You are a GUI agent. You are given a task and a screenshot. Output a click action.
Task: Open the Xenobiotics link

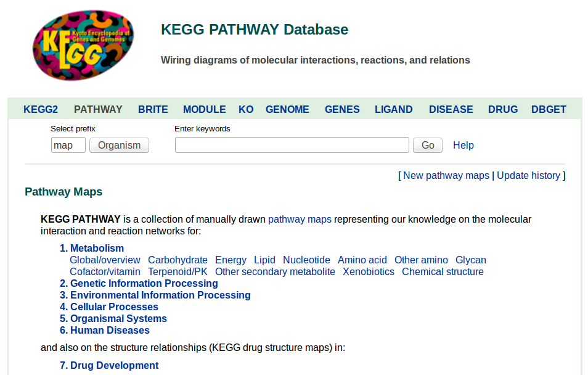coord(368,271)
